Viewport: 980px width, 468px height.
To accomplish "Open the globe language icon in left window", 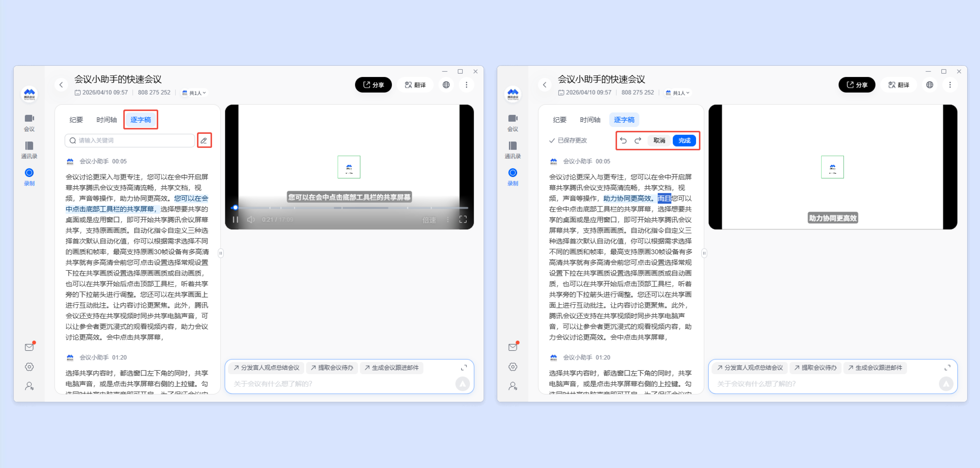I will pos(446,85).
